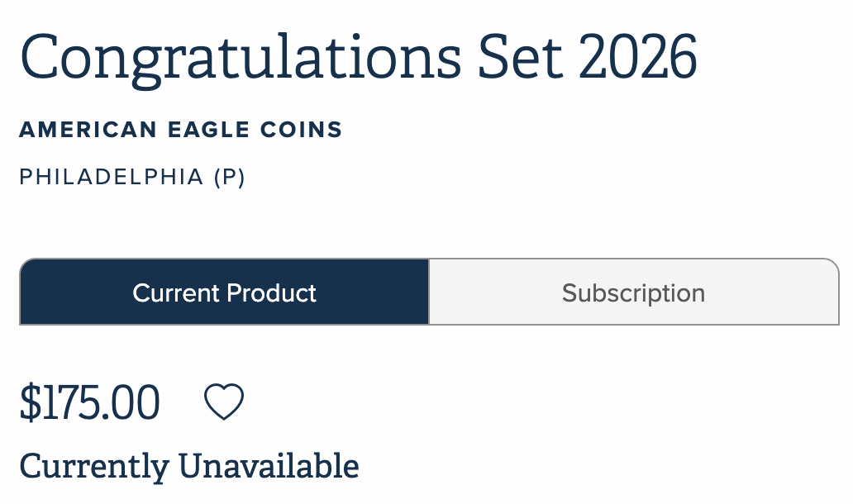Image resolution: width=853 pixels, height=504 pixels.
Task: Click the Currently Unavailable status text
Action: pyautogui.click(x=189, y=467)
